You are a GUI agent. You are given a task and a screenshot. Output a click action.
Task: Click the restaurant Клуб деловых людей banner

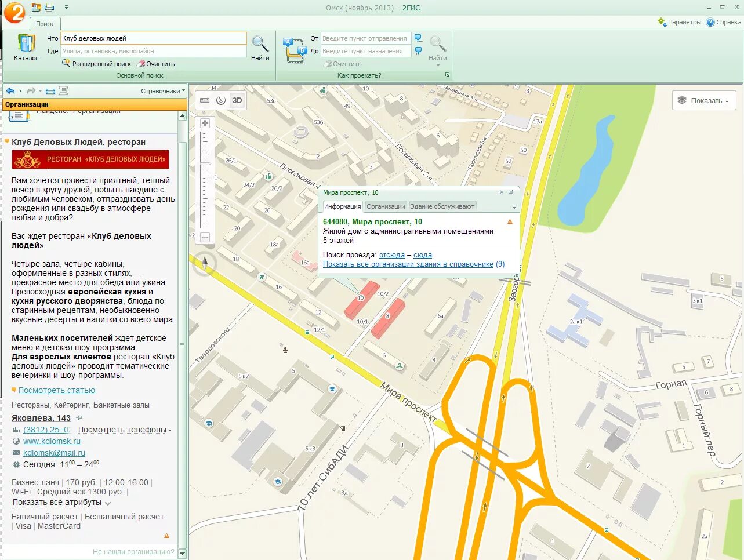[x=90, y=159]
